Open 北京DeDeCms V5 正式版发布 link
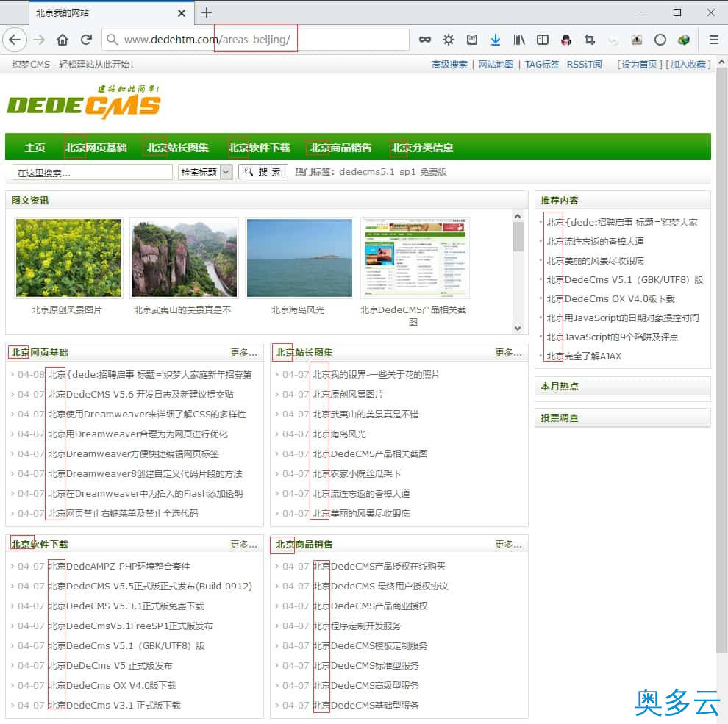The height and width of the screenshot is (724, 728). 110,666
